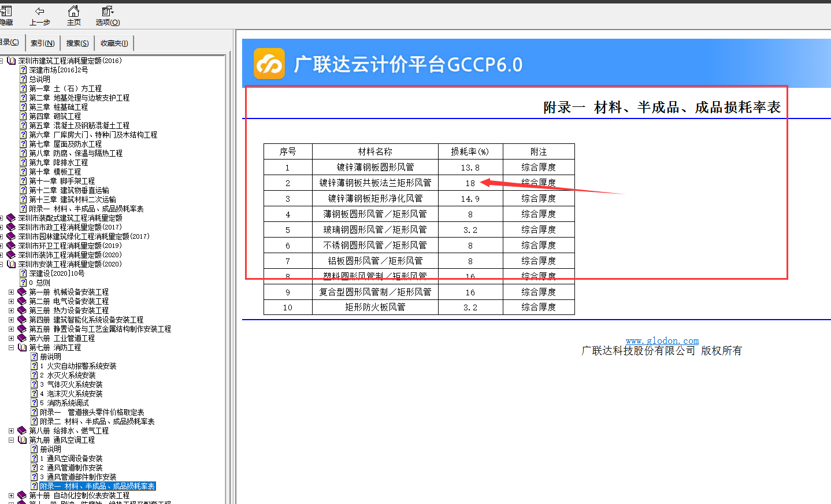
Task: Open 第七章 屋面及防水工程 topic
Action: coord(65,144)
